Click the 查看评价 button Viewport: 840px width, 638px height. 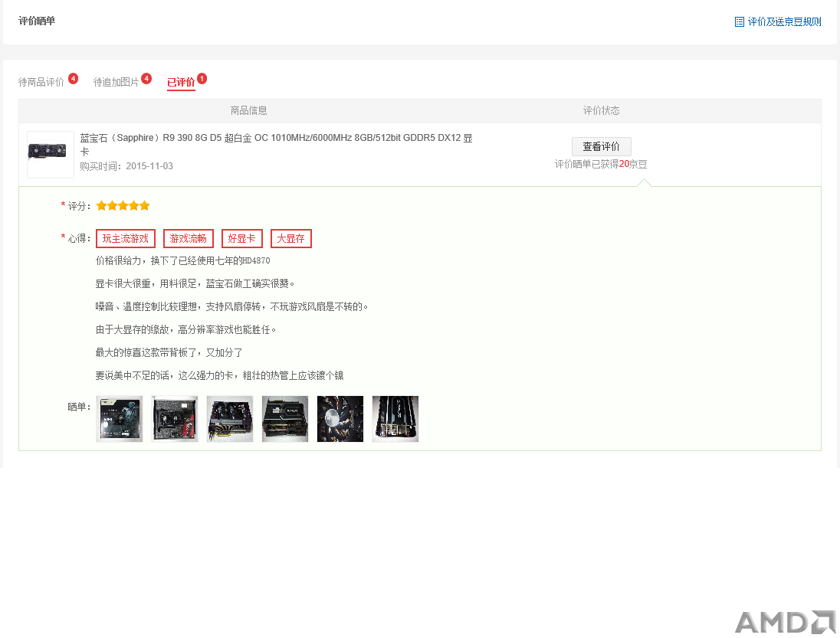tap(601, 146)
